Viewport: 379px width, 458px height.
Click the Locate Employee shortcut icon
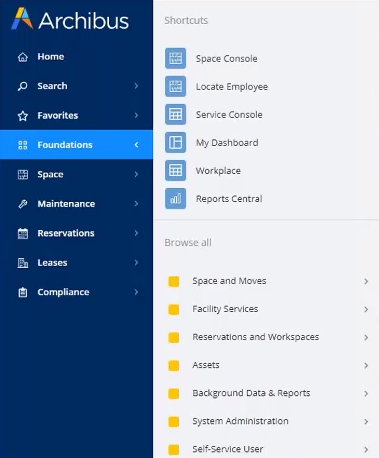coord(175,86)
